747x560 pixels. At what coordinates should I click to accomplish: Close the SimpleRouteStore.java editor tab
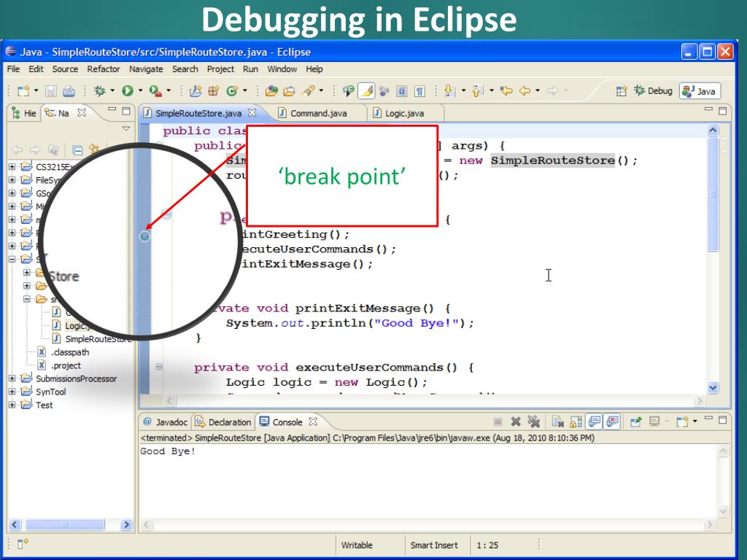point(252,113)
